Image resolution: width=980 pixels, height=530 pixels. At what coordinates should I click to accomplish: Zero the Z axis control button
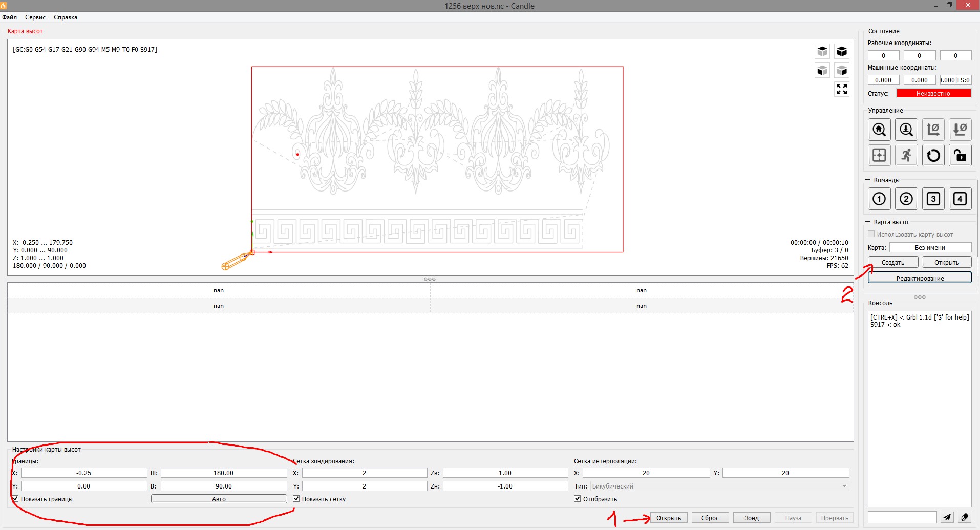click(x=960, y=130)
